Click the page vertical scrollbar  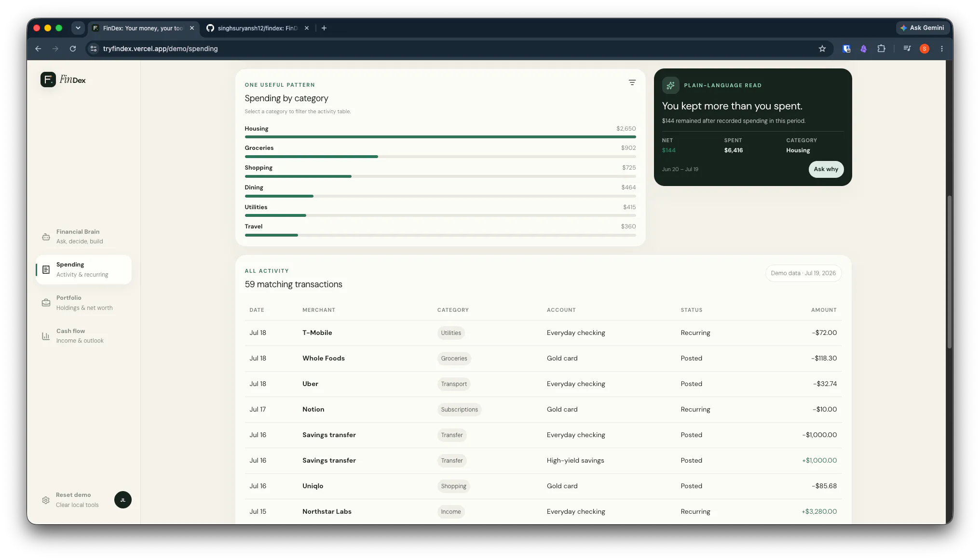tap(949, 272)
